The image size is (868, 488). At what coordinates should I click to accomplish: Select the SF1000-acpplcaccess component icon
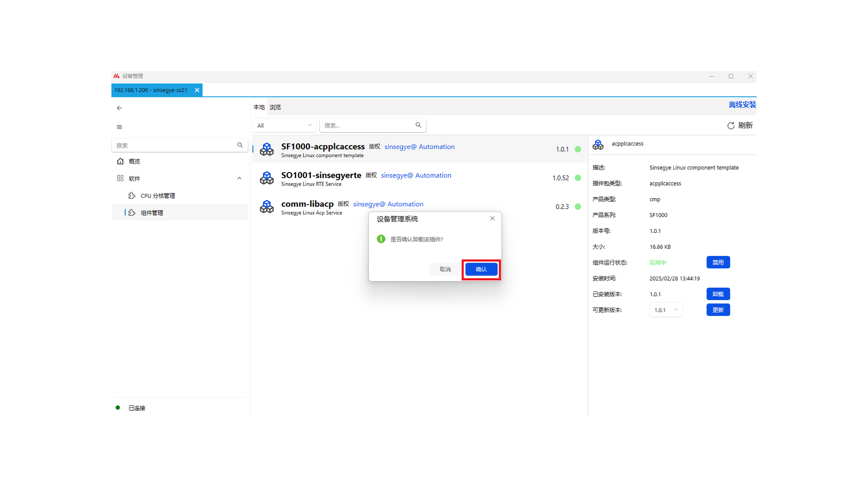point(267,149)
